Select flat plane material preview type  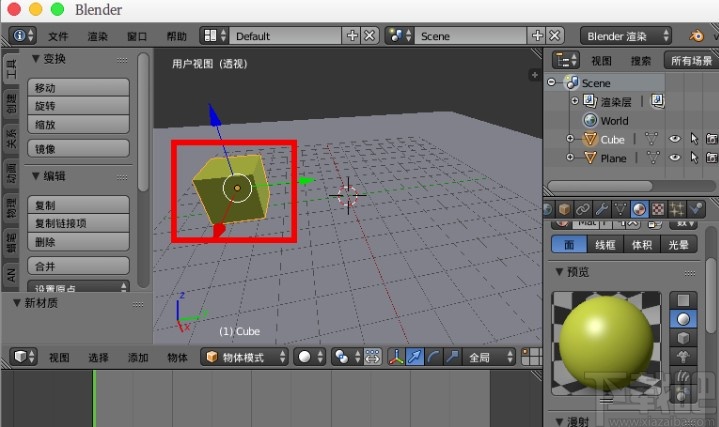[x=683, y=300]
